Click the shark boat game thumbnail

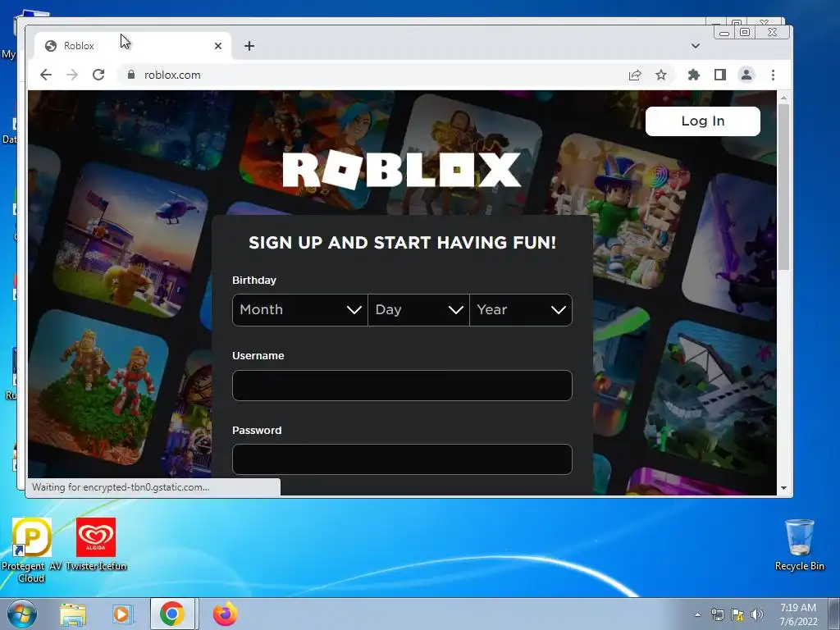click(711, 395)
